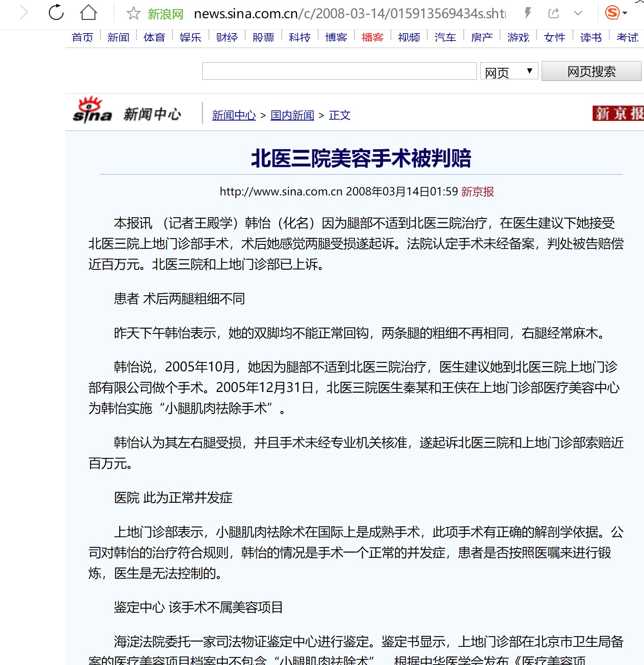
Task: Click the address bar URL field
Action: (350, 14)
